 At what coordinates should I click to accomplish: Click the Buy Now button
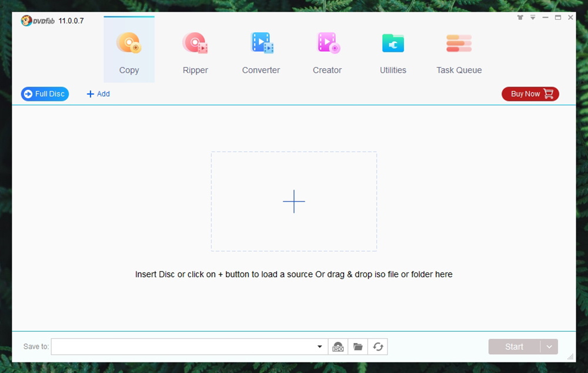tap(530, 94)
